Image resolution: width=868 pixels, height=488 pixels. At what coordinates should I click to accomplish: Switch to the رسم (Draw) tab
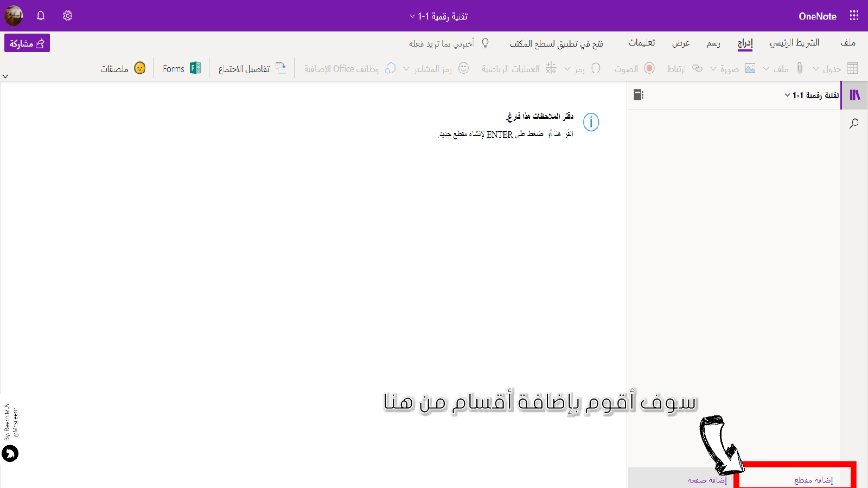[x=713, y=43]
